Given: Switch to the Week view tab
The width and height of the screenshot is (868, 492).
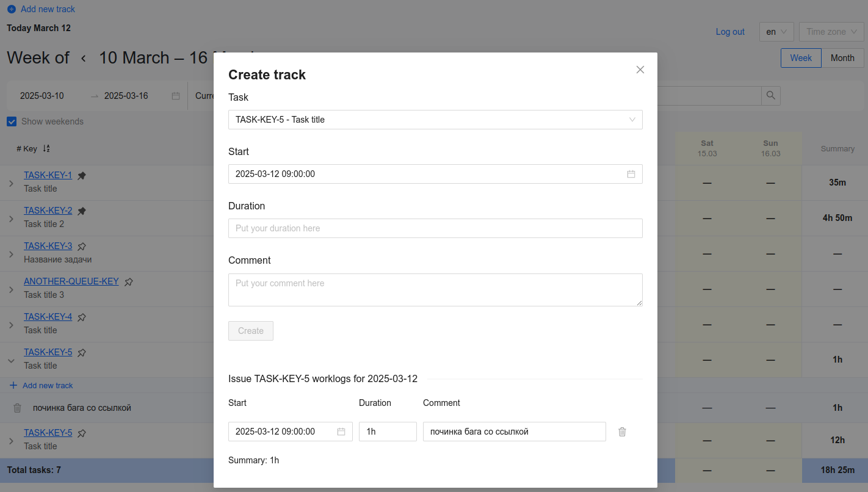Looking at the screenshot, I should point(801,58).
